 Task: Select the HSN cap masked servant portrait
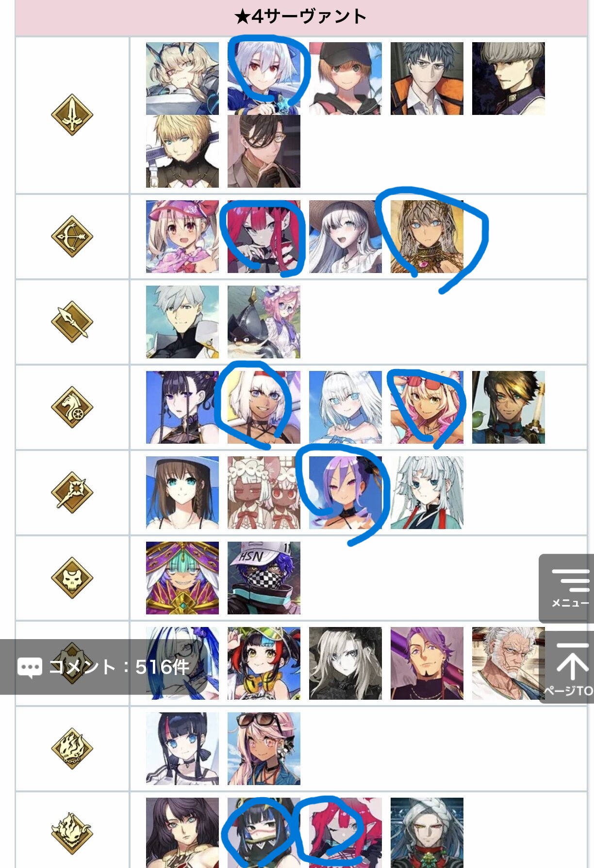(x=264, y=578)
